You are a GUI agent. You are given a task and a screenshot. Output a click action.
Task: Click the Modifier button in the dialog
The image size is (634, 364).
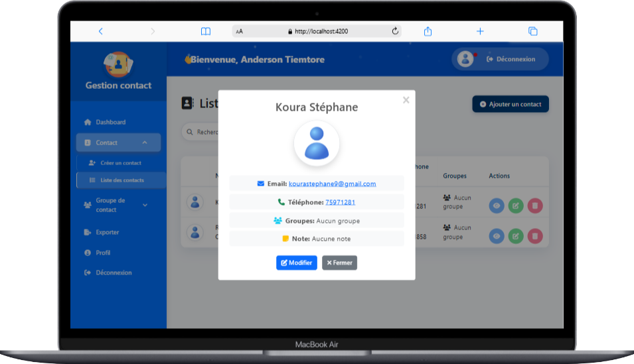click(x=296, y=263)
